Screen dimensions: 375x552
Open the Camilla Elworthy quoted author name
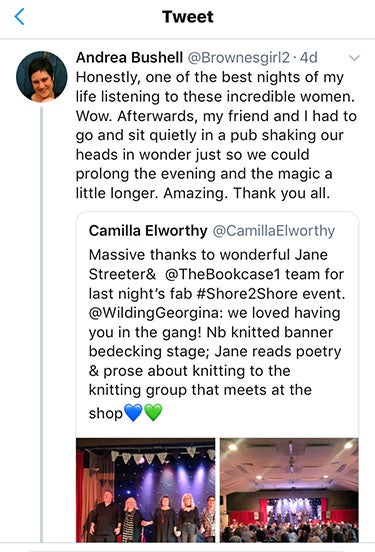(148, 231)
